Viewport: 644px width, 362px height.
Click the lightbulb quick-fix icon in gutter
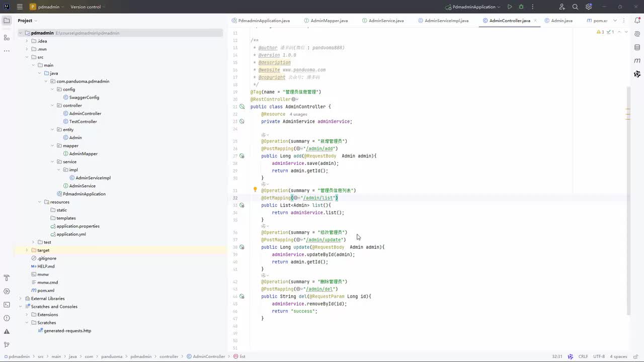tap(255, 190)
